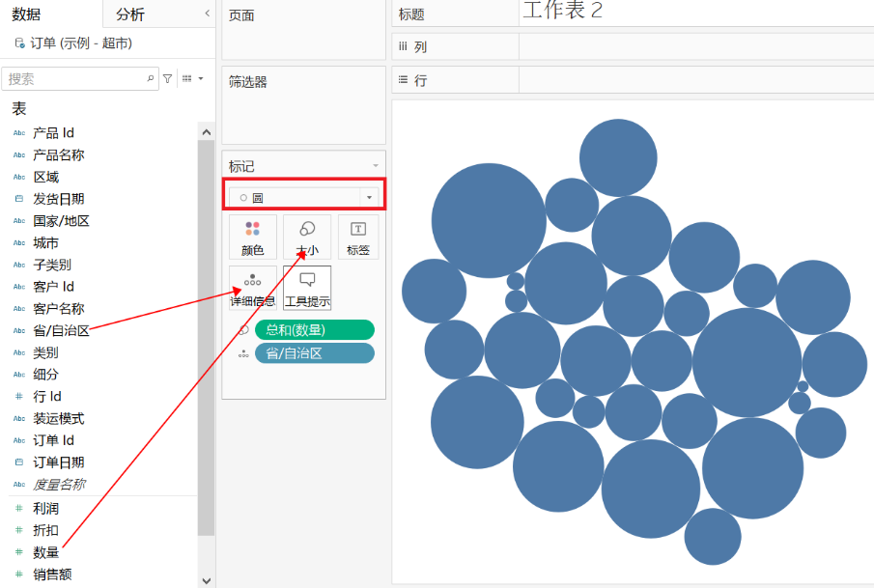Open the 颜色 marks card
This screenshot has width=874, height=588.
tap(252, 237)
